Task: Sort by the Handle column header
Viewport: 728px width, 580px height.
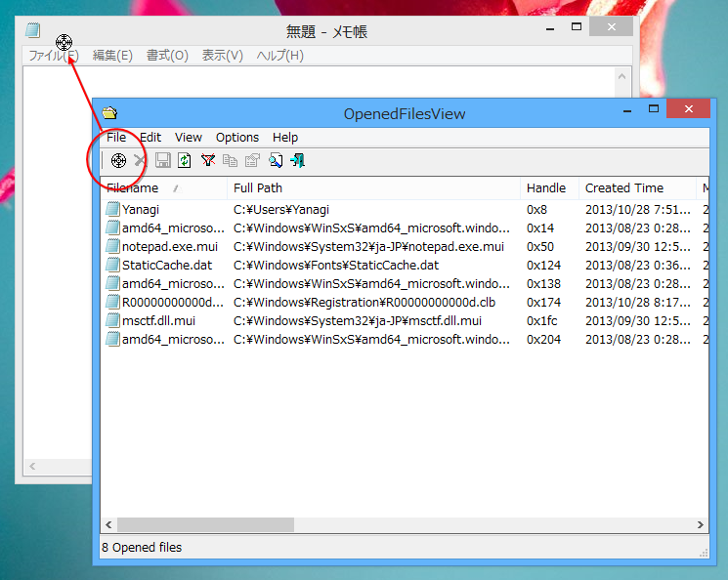Action: 550,187
